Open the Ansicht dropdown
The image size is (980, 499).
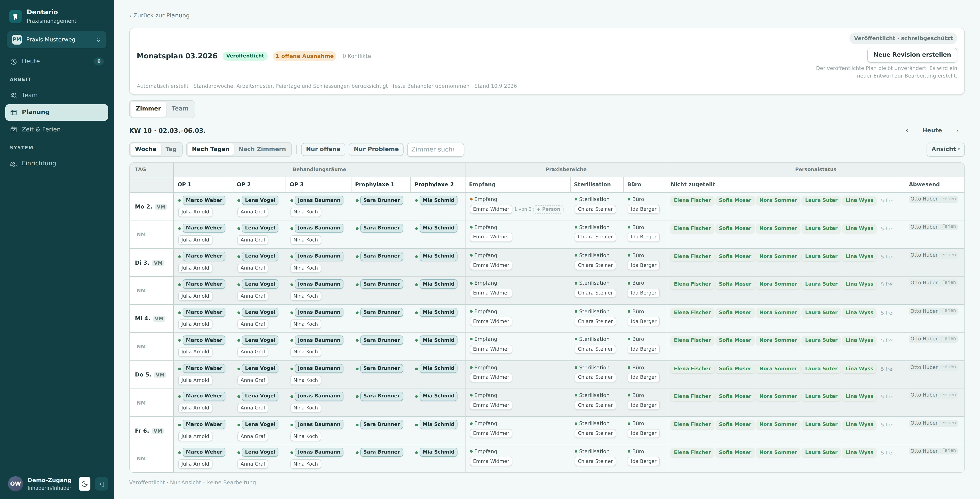click(945, 149)
